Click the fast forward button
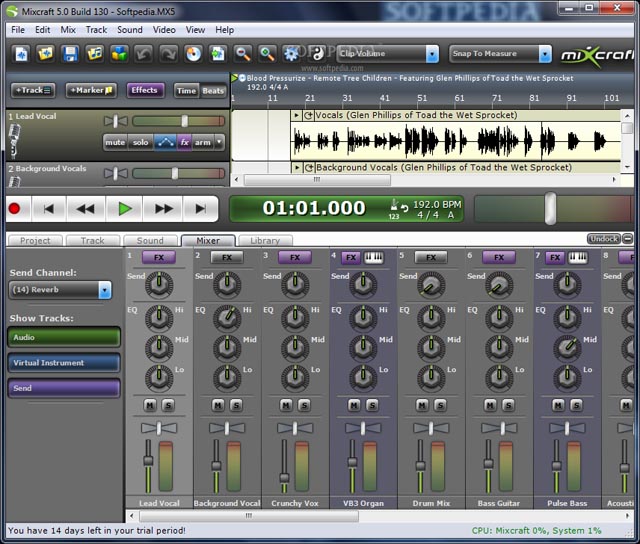This screenshot has height=544, width=640. [x=164, y=209]
